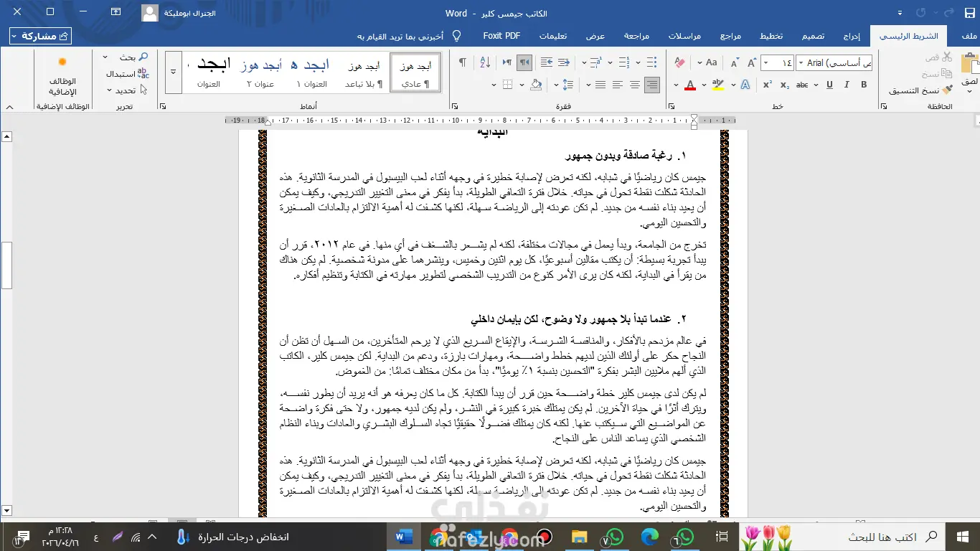The width and height of the screenshot is (980, 551).
Task: Click the Sort A-Z icon
Action: point(485,62)
